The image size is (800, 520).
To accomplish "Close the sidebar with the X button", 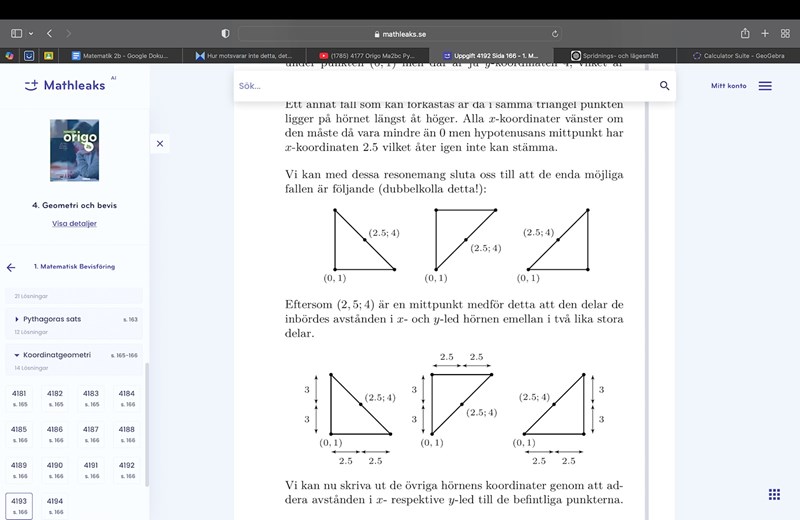I will tap(160, 144).
